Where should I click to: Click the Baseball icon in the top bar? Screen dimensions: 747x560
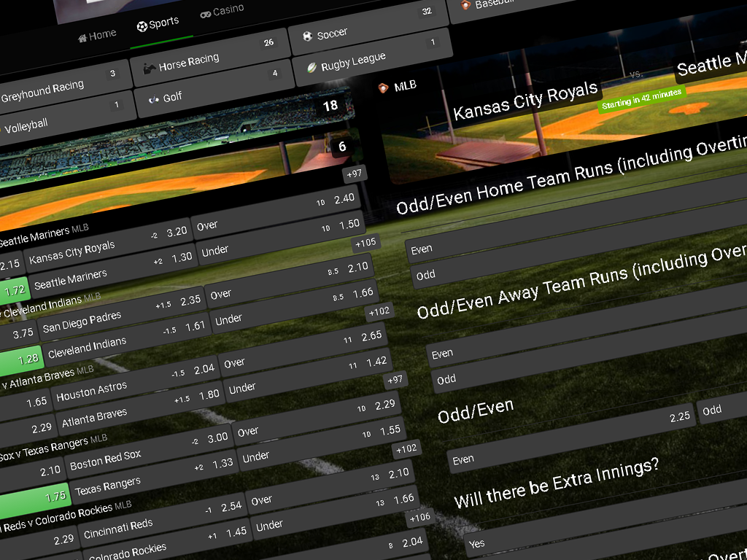tap(465, 5)
